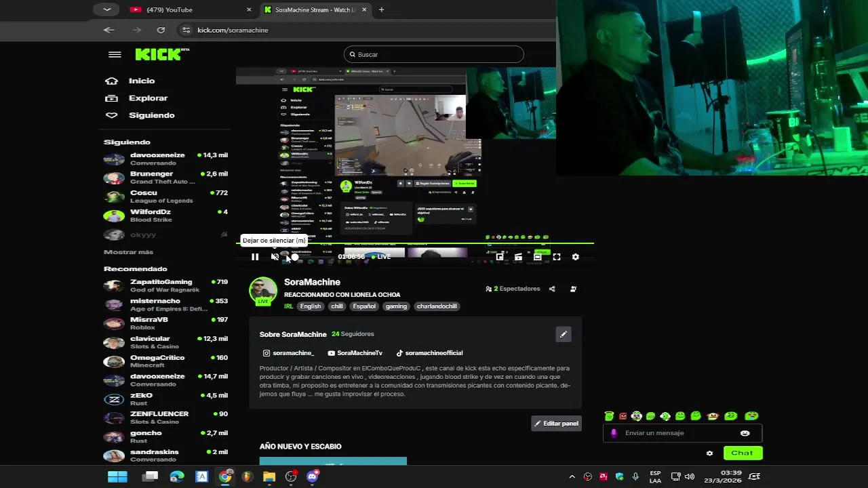Viewport: 868px width, 488px height.
Task: Open Brunenger's channel in Siguiendo list
Action: tap(166, 178)
